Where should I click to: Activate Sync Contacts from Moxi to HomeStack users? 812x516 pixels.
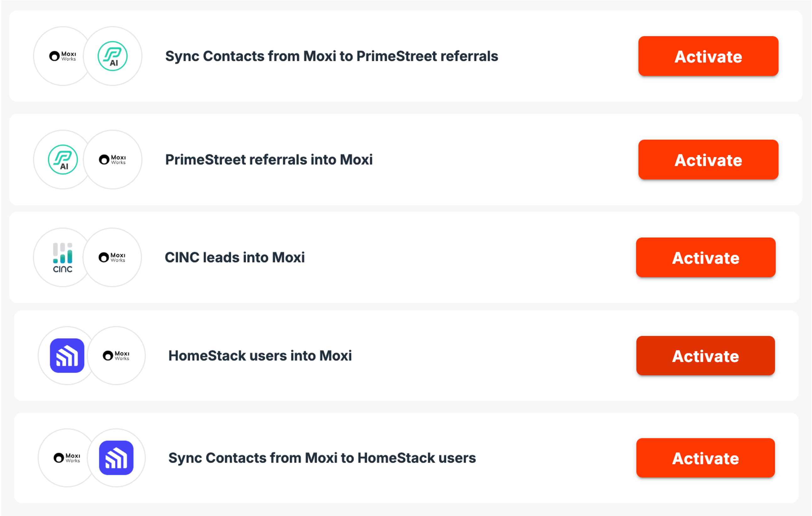point(705,458)
